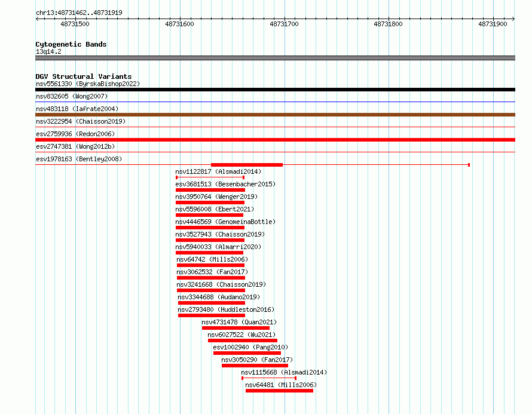
Task: Select the red bar under nsv3344688
Action: tap(212, 303)
